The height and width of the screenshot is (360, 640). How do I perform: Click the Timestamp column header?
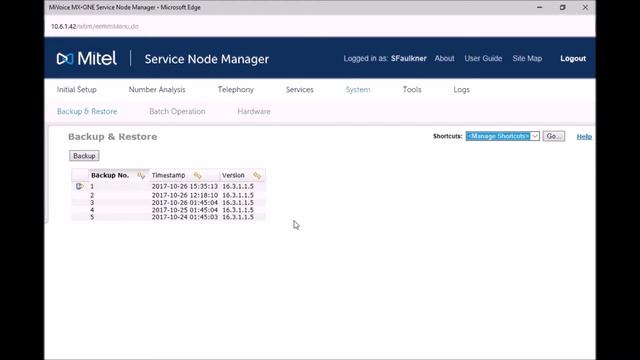click(168, 175)
